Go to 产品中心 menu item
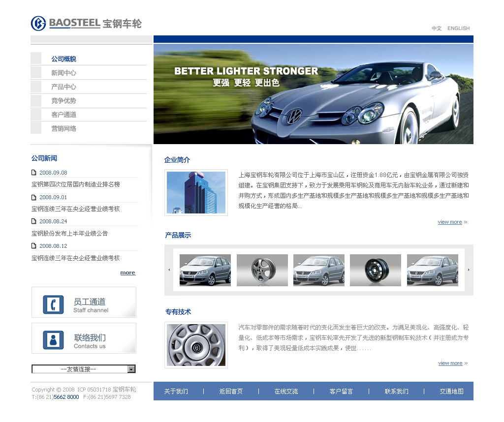The height and width of the screenshot is (422, 504). pos(63,87)
